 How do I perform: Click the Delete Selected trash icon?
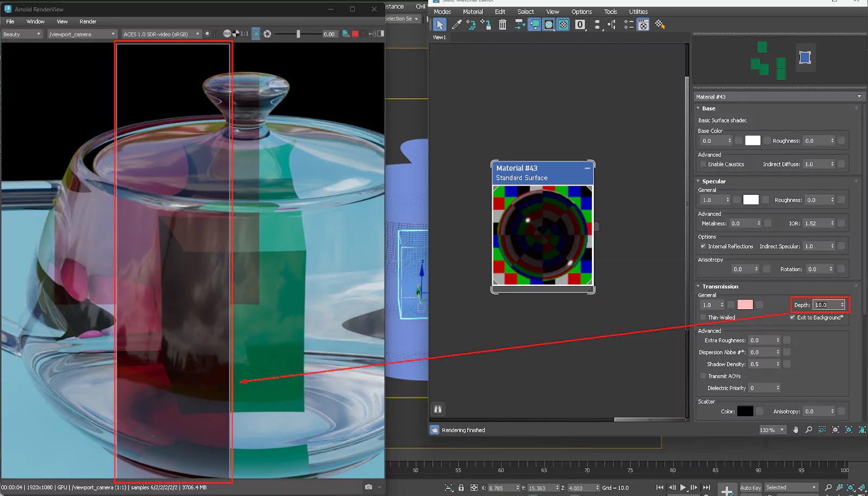[503, 24]
